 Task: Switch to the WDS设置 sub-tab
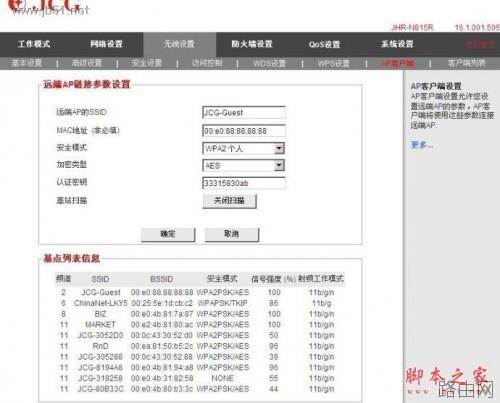(269, 63)
